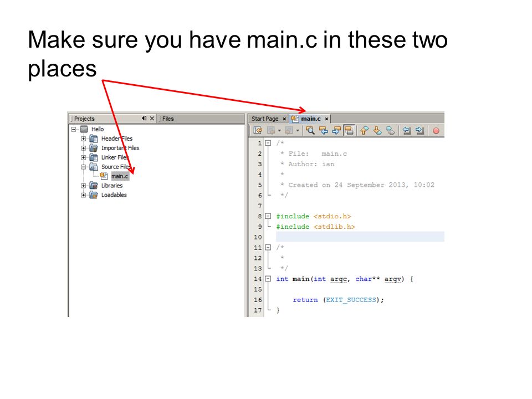Screen dimensions: 532x399
Task: Select Libraries in project tree
Action: click(x=111, y=186)
